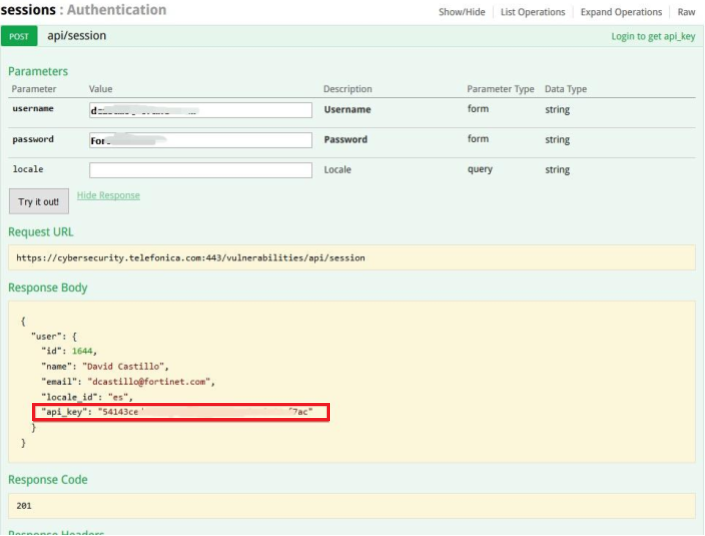Screen dimensions: 705x536
Task: Toggle the Show/Hide operations link
Action: pyautogui.click(x=461, y=12)
